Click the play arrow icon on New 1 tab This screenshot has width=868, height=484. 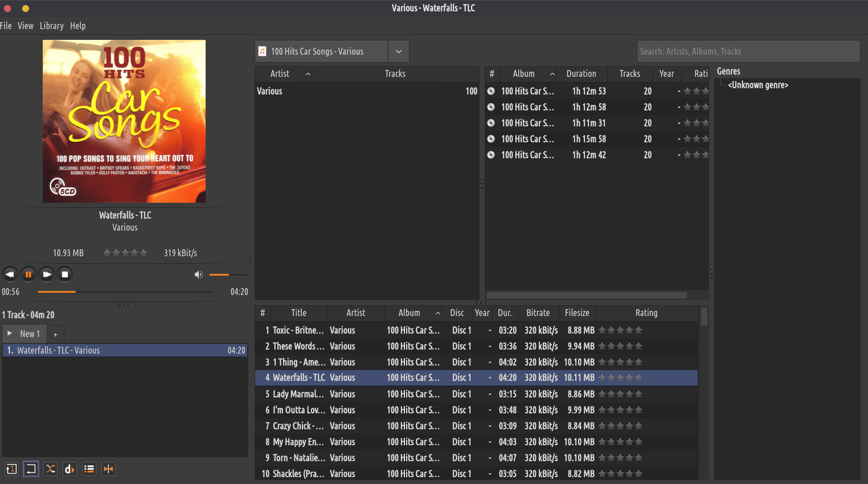[x=10, y=333]
